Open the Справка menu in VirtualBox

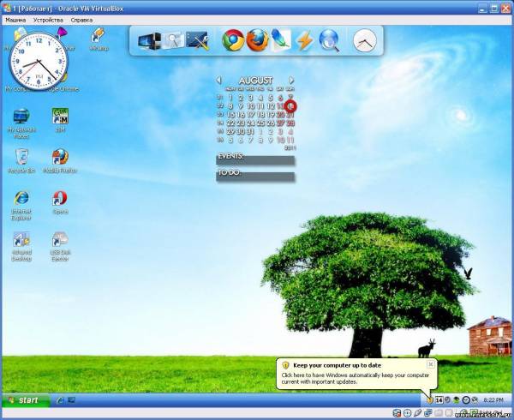(81, 20)
